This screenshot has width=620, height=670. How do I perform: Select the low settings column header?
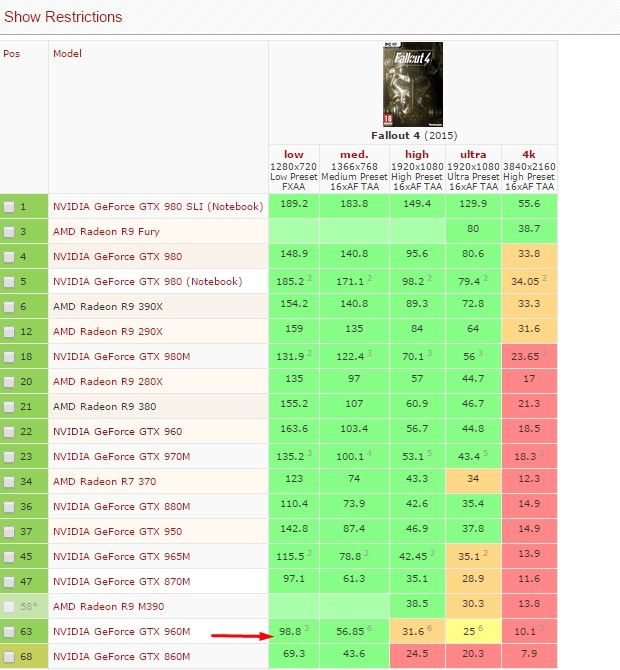[294, 154]
